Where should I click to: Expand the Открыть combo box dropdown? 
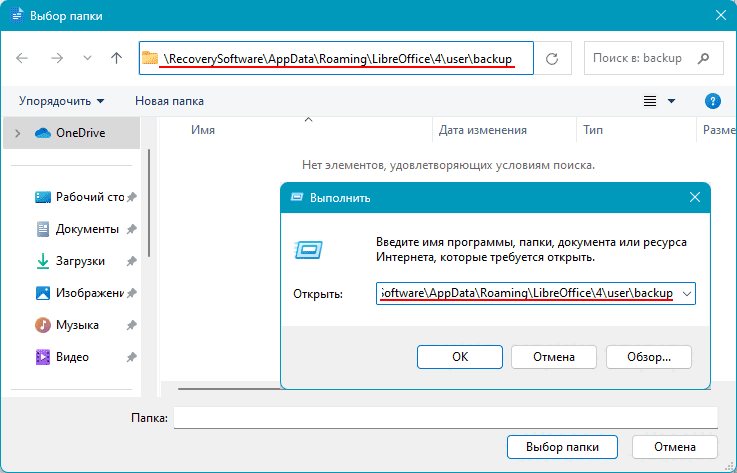tap(687, 294)
